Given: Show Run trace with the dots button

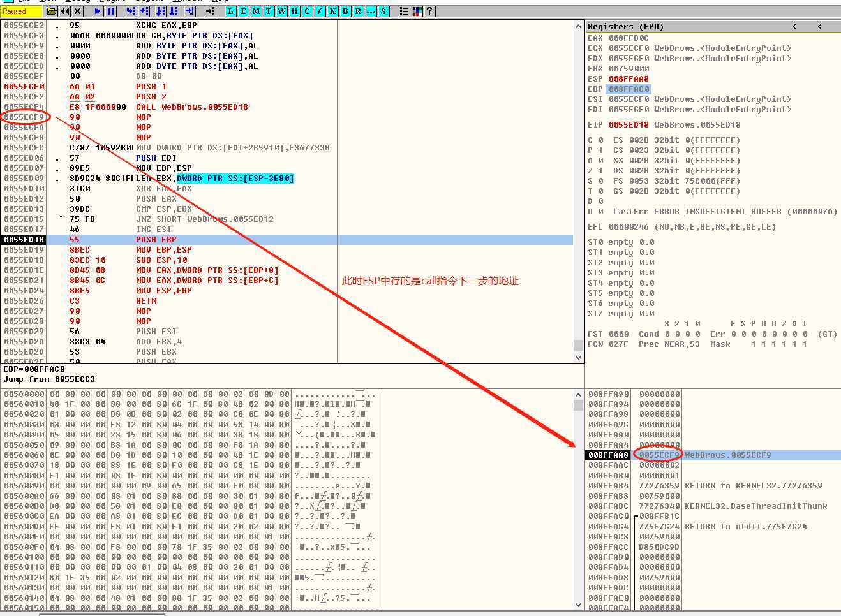Looking at the screenshot, I should (371, 11).
